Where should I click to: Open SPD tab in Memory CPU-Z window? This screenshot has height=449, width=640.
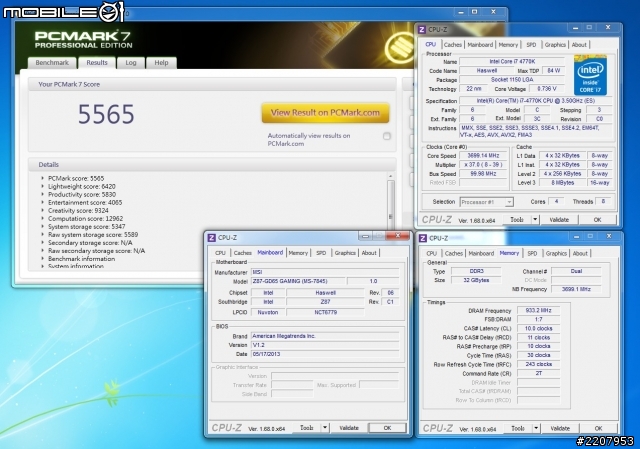pyautogui.click(x=532, y=253)
